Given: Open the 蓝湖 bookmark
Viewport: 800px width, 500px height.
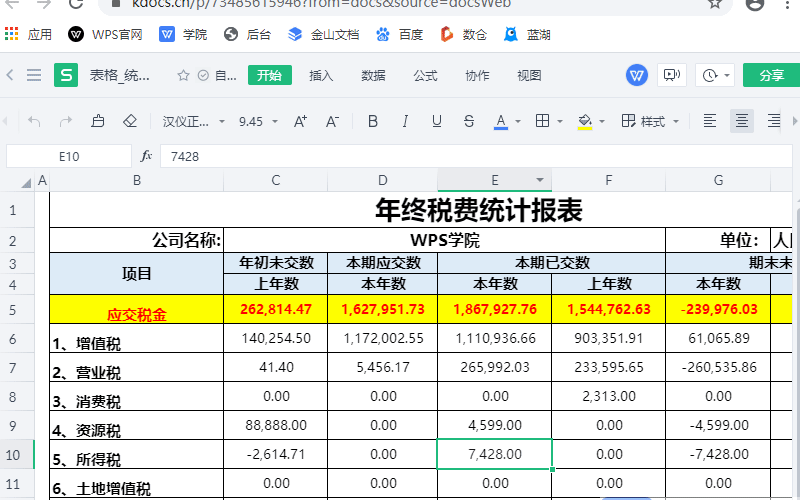Looking at the screenshot, I should pyautogui.click(x=527, y=35).
